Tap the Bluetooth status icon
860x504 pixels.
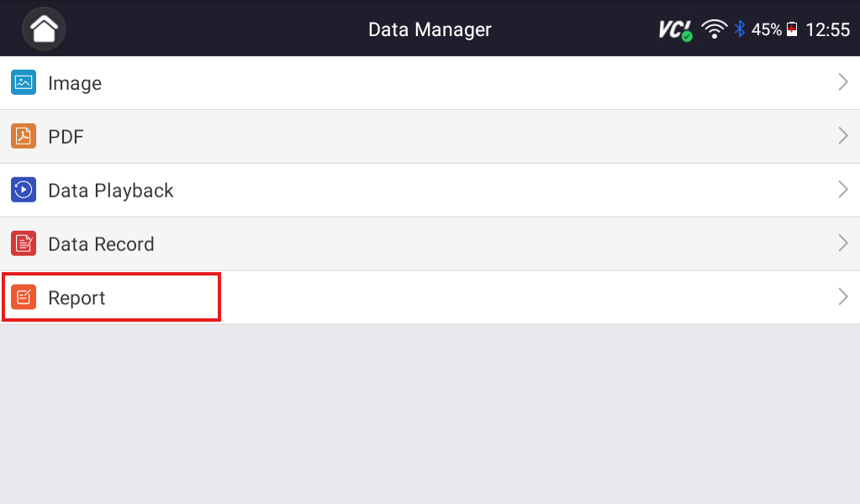[x=740, y=29]
